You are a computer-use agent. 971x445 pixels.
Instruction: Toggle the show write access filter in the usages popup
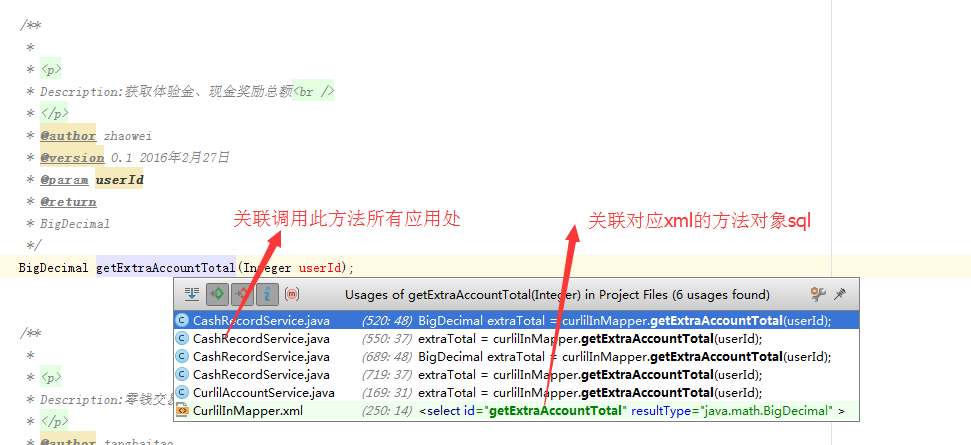tap(242, 295)
